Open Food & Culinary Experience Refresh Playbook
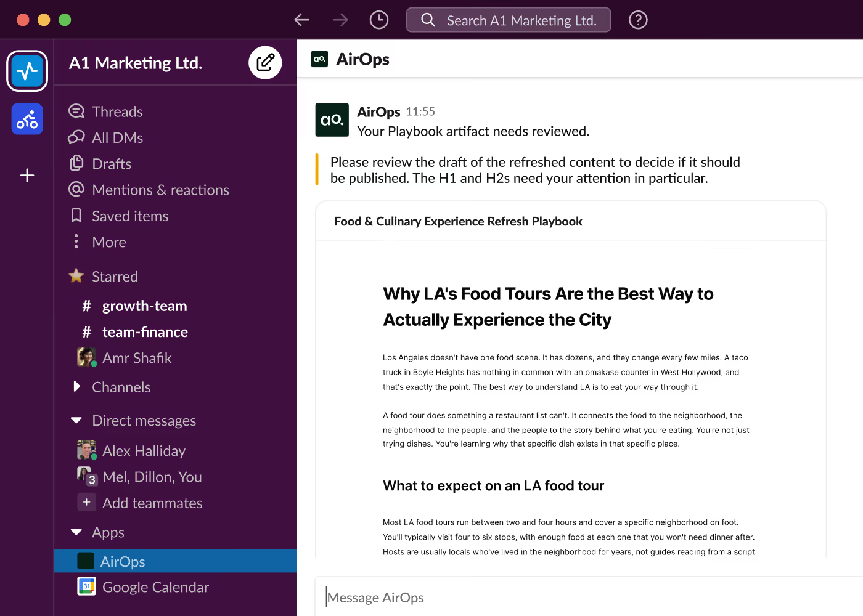863x616 pixels. coord(458,221)
